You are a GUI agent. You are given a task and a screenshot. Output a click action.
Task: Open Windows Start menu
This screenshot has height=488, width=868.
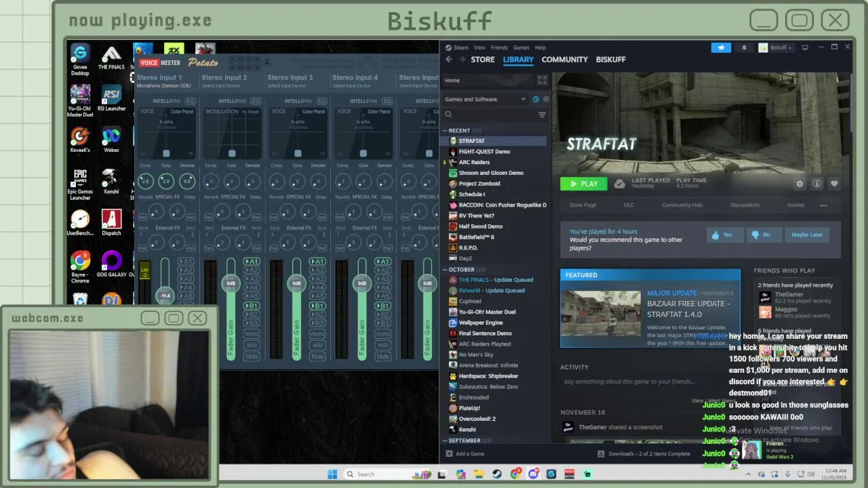coord(332,474)
